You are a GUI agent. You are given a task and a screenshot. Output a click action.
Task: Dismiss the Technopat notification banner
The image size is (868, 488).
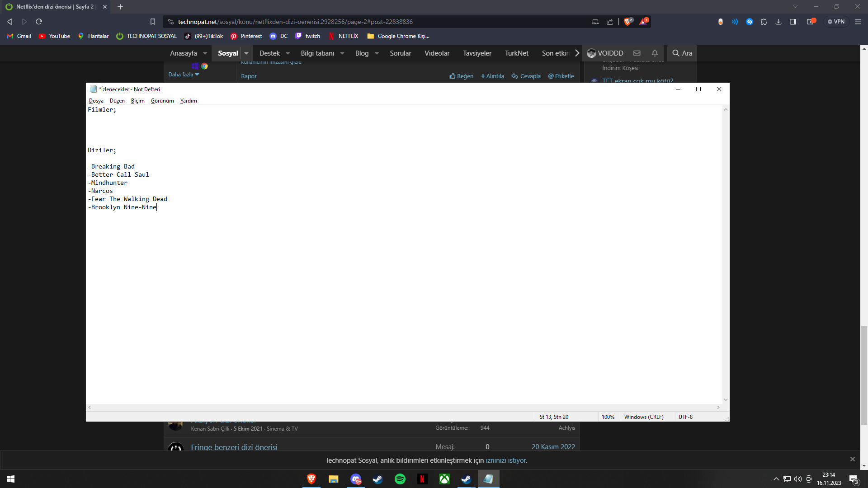852,459
